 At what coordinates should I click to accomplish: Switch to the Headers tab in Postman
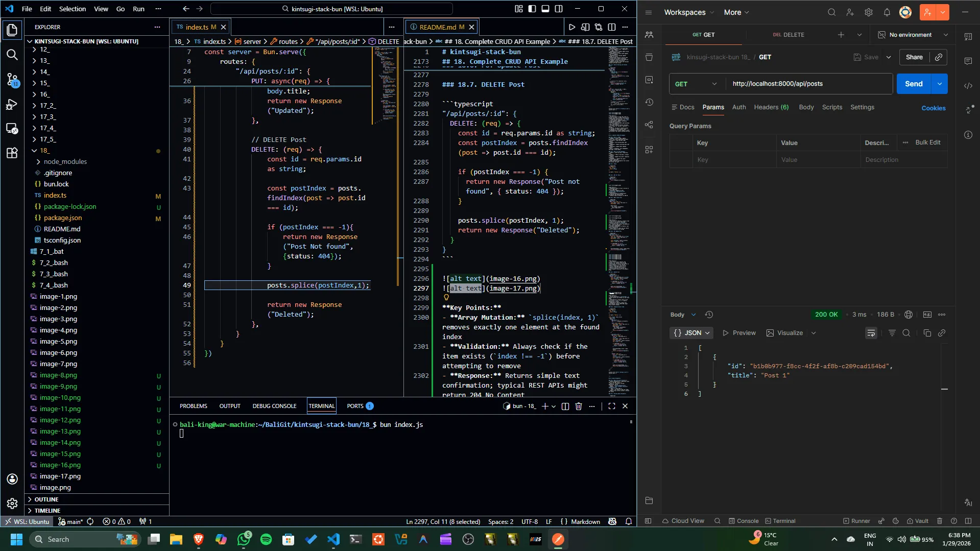pos(771,107)
